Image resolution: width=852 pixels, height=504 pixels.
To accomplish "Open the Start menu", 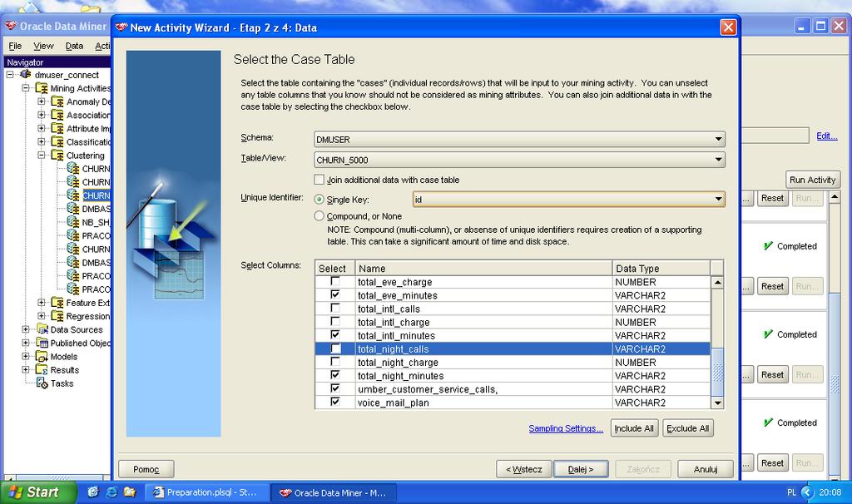I will coord(38,492).
